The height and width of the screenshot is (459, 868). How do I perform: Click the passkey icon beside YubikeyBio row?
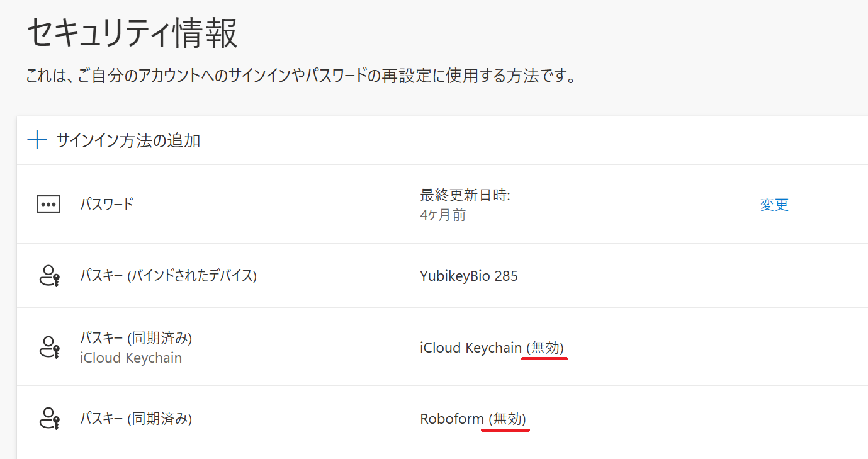click(x=49, y=276)
